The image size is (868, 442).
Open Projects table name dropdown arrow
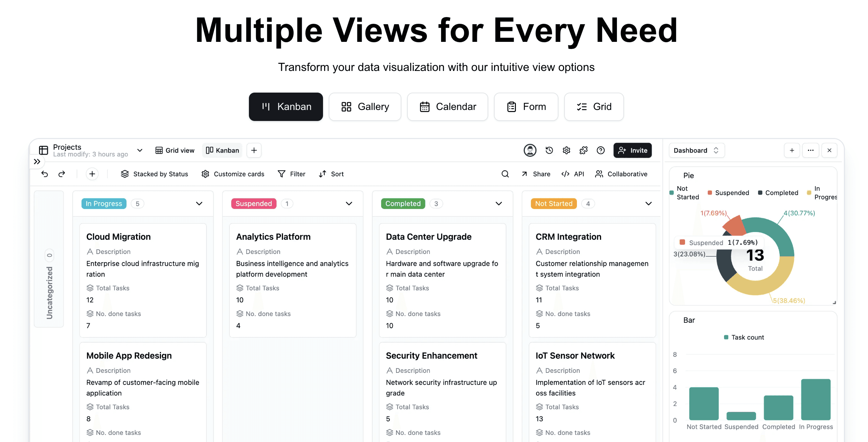[140, 150]
